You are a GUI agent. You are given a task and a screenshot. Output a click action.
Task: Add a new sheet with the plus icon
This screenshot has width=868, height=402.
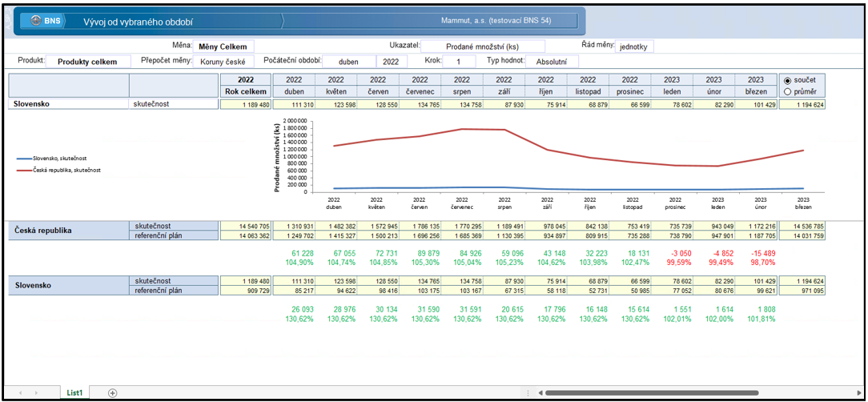pos(112,392)
